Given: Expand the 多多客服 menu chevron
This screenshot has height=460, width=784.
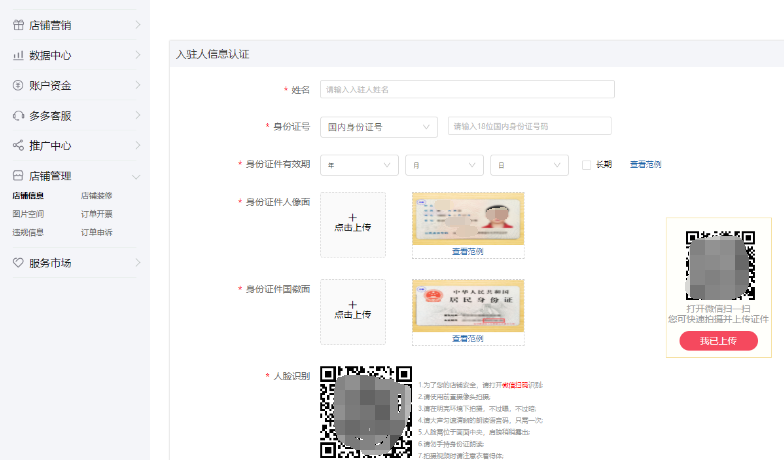Looking at the screenshot, I should [138, 116].
